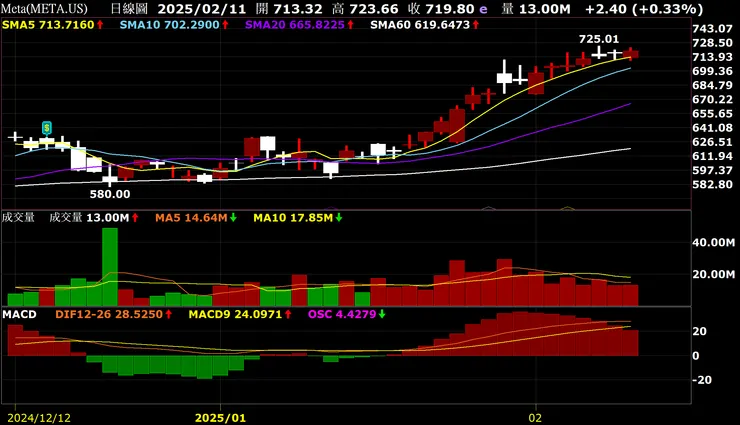Screen dimensions: 740x425
Task: Click the last red candlestick on the chart
Action: pyautogui.click(x=631, y=54)
